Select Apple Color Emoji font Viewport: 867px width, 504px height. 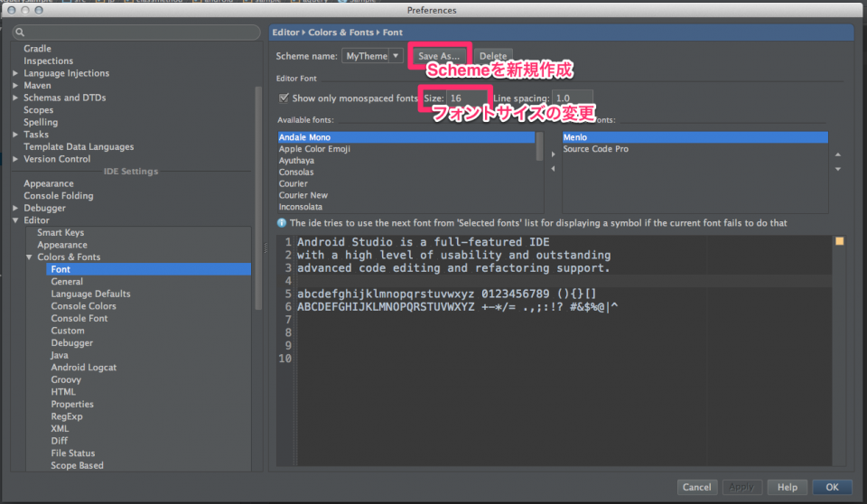click(406, 149)
